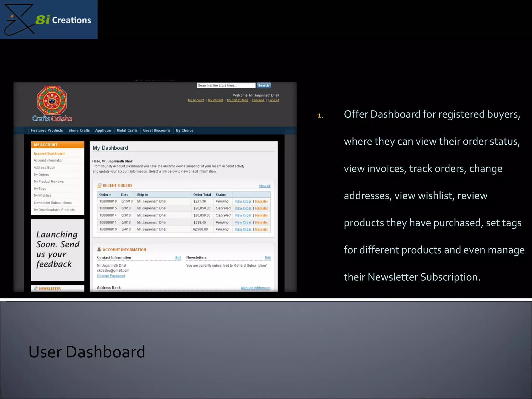Image resolution: width=532 pixels, height=399 pixels.
Task: Open the My Account top link
Action: click(196, 100)
